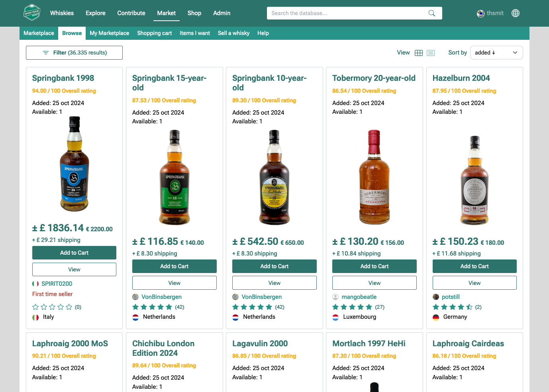Switch to grid view icon

[x=418, y=53]
